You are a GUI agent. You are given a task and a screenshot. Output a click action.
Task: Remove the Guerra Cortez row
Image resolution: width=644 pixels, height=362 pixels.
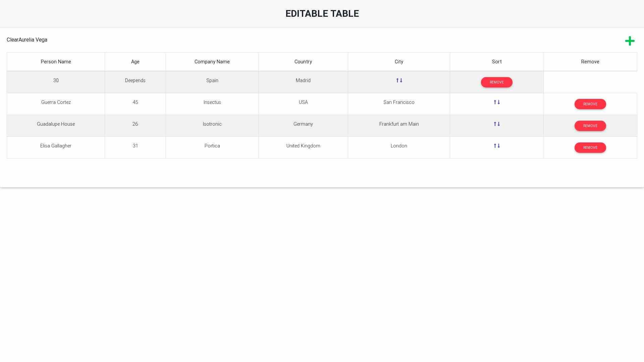click(x=590, y=104)
